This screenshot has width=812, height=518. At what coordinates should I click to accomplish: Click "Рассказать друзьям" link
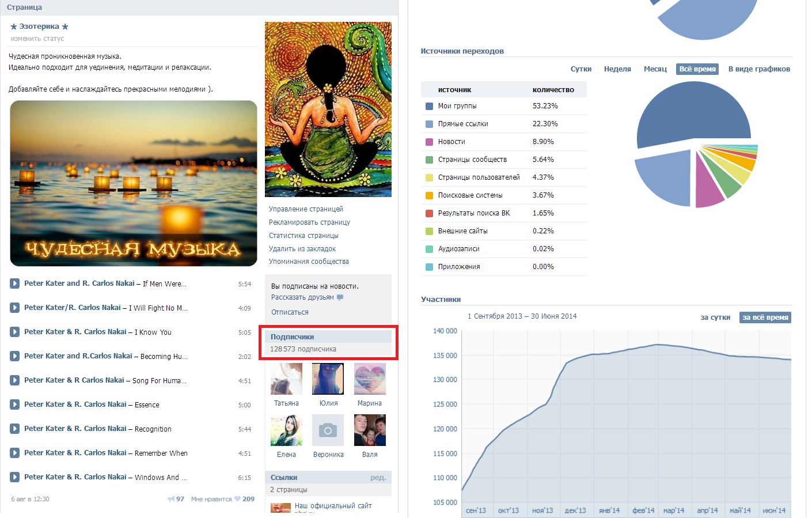click(x=302, y=297)
